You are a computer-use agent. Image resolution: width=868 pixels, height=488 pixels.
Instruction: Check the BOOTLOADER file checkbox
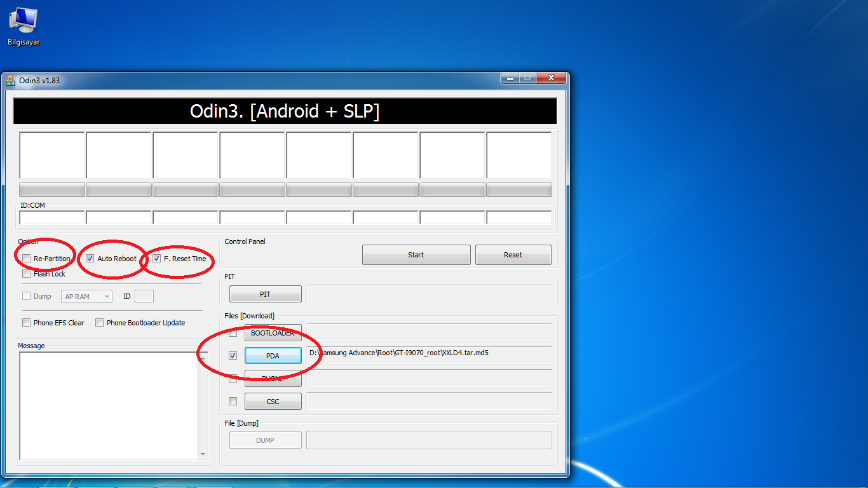point(233,333)
